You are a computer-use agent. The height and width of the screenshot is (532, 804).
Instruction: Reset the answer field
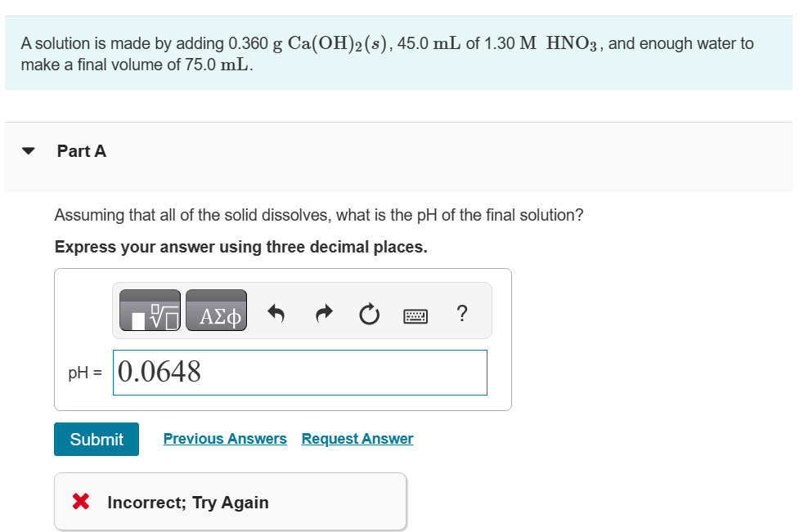368,311
